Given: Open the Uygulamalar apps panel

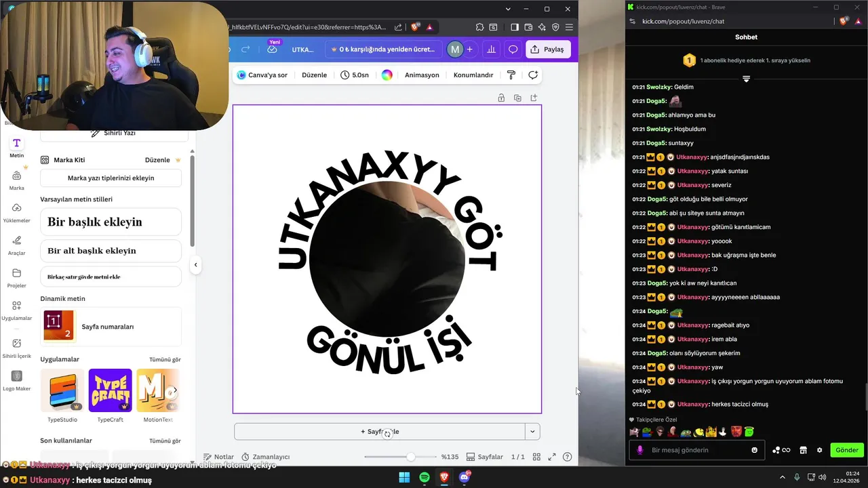Looking at the screenshot, I should [16, 310].
